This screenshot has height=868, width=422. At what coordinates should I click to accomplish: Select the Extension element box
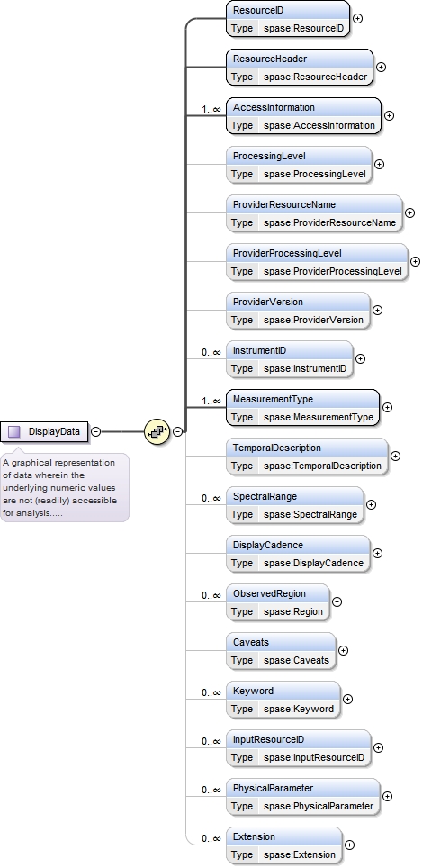click(x=283, y=845)
